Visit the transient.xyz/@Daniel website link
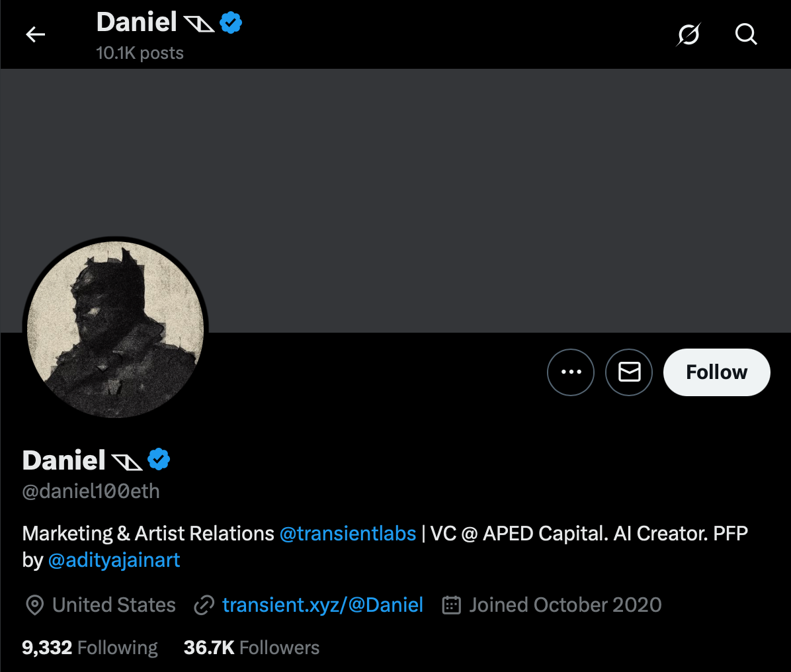791x672 pixels. tap(322, 605)
